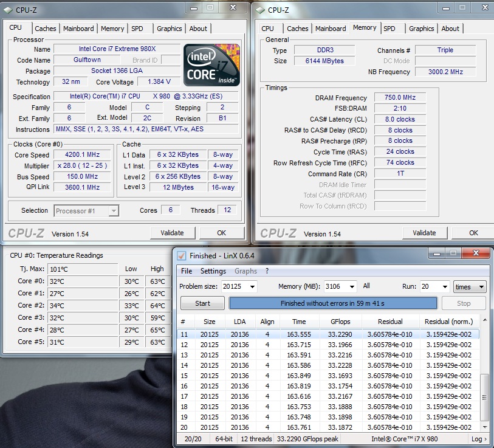Screen dimensions: 494x448
Task: Open SPD tab in left CPU-Z window
Action: coord(137,29)
